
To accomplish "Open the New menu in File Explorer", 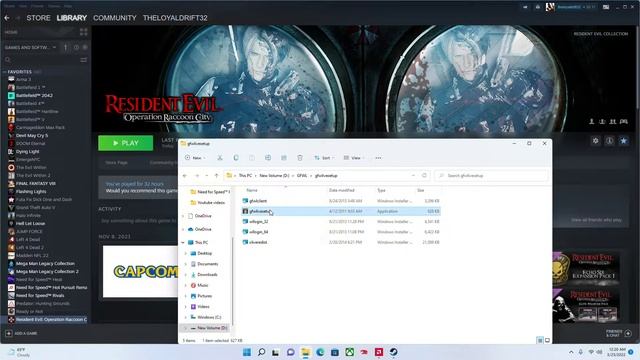I will click(196, 158).
